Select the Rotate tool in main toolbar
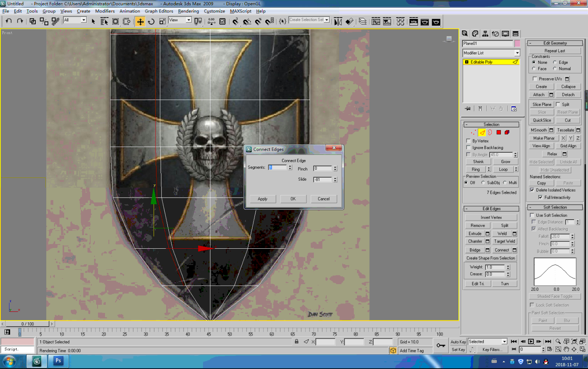Viewport: 588px width, 369px height. pyautogui.click(x=151, y=22)
